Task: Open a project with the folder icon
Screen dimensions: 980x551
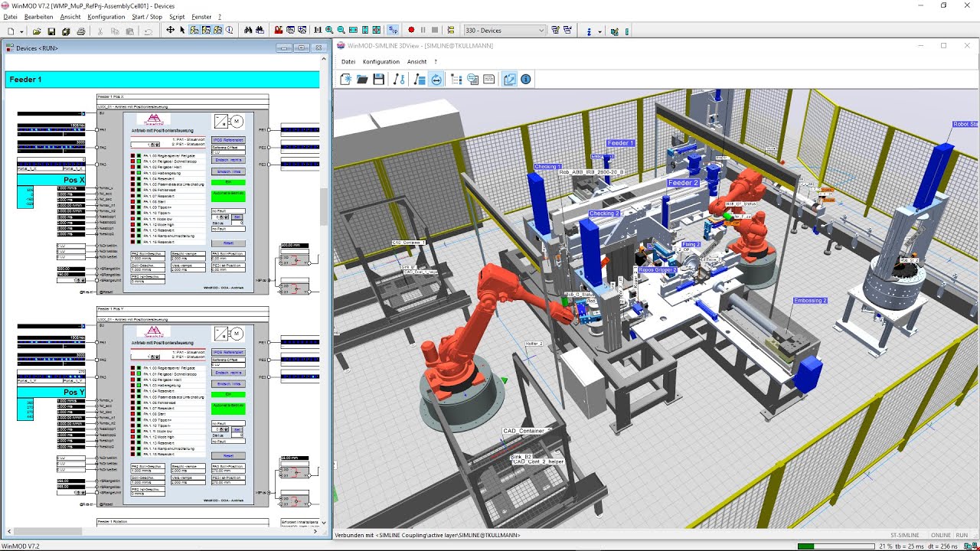Action: pyautogui.click(x=36, y=31)
